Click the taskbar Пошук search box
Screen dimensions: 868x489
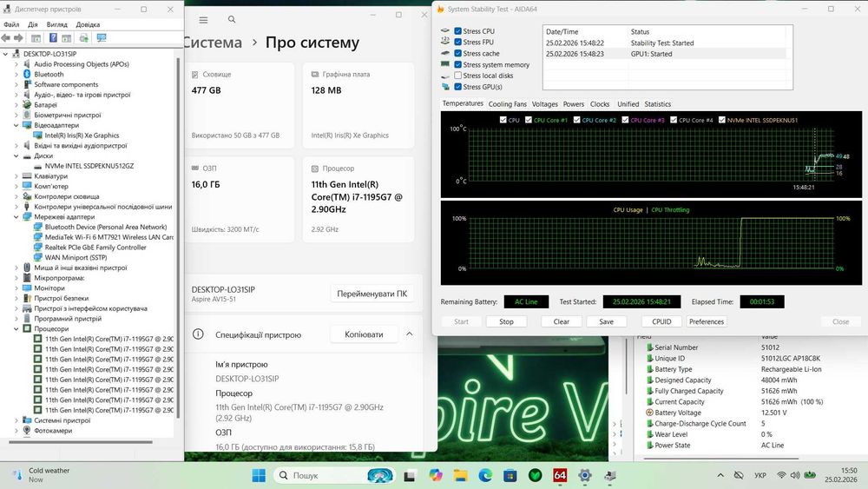335,475
